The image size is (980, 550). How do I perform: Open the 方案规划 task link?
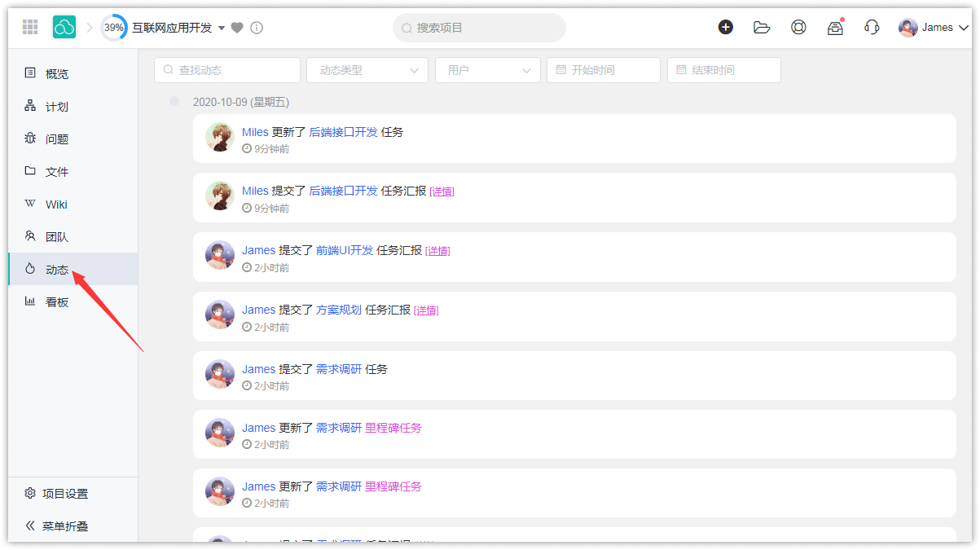tap(339, 310)
